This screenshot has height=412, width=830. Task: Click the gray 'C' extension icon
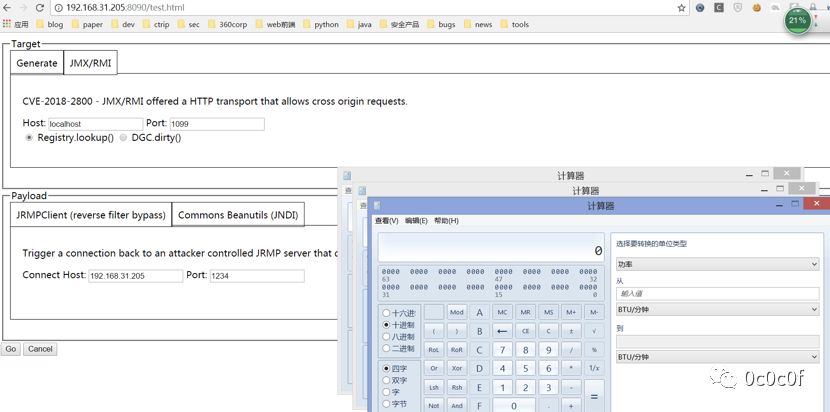pyautogui.click(x=718, y=8)
